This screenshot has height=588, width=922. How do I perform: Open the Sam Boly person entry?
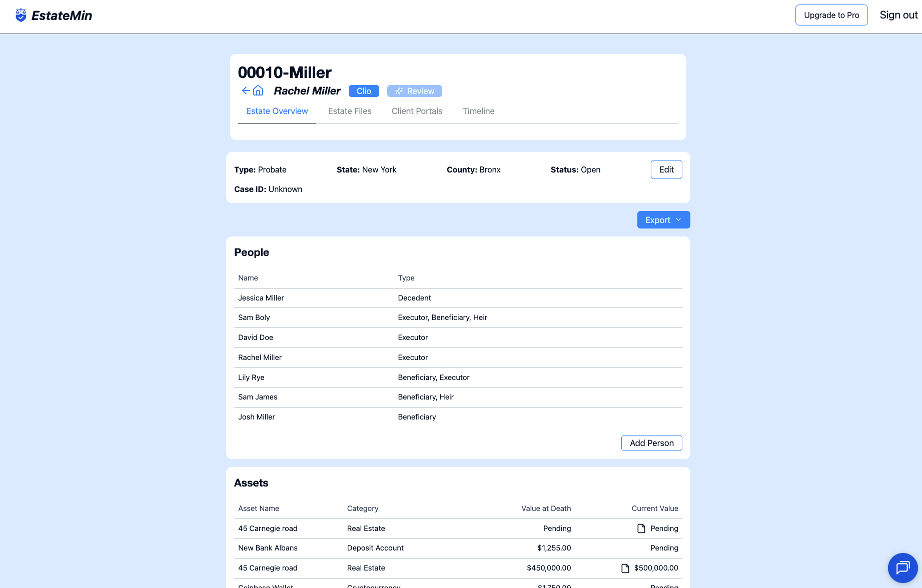[x=254, y=317]
